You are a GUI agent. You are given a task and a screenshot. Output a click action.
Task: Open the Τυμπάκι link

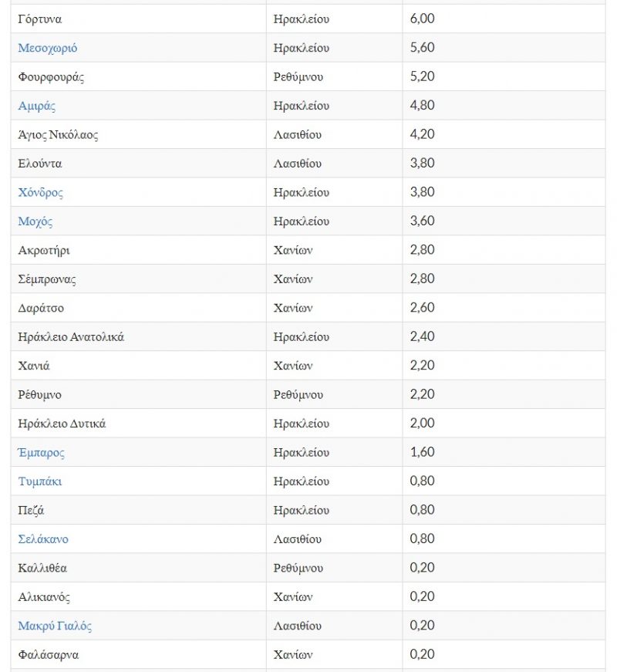pyautogui.click(x=40, y=481)
